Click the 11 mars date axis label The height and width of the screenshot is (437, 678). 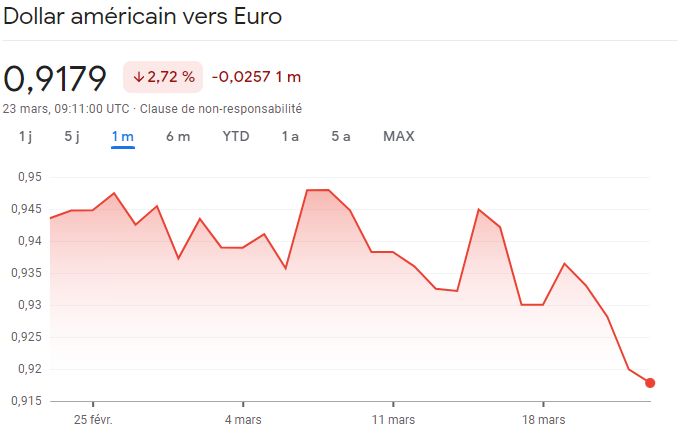(392, 420)
